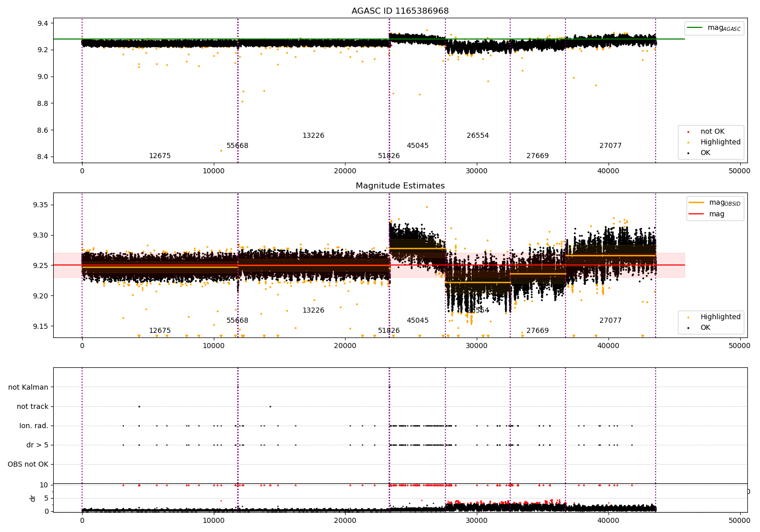Viewport: 760px width, 532px height.
Task: Select the green mag AGASC legend entry
Action: pyautogui.click(x=714, y=28)
